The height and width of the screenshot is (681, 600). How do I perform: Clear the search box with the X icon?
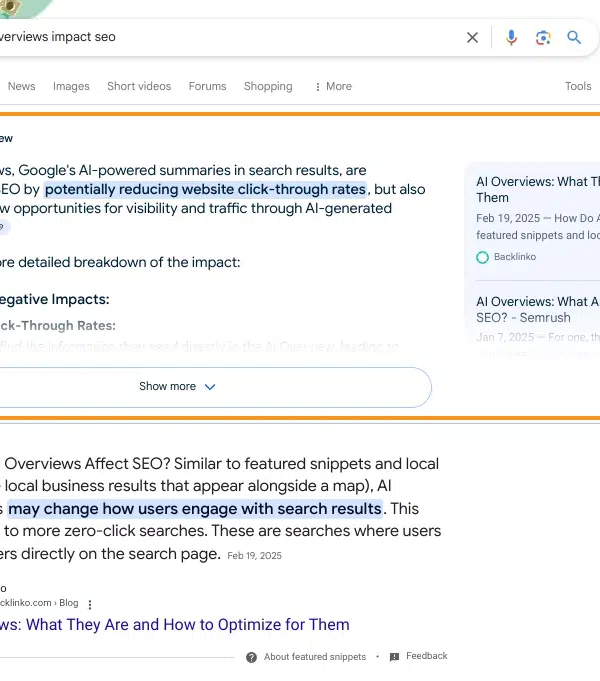click(x=472, y=38)
